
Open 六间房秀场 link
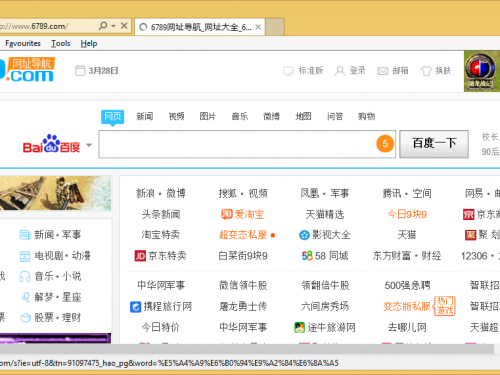(325, 306)
